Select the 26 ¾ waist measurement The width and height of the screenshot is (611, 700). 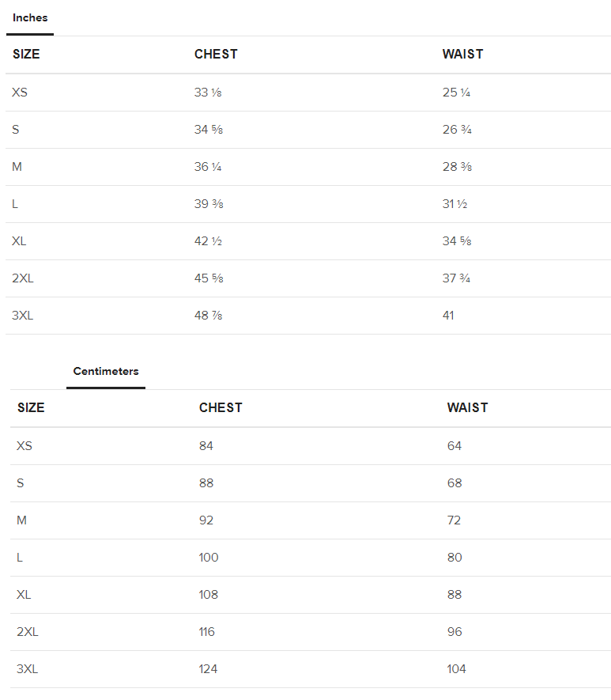pyautogui.click(x=457, y=130)
